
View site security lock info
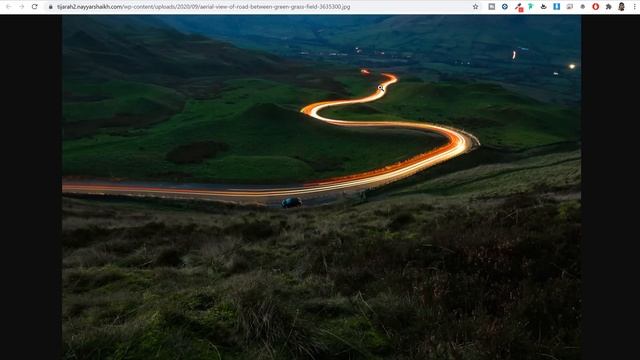(x=51, y=7)
